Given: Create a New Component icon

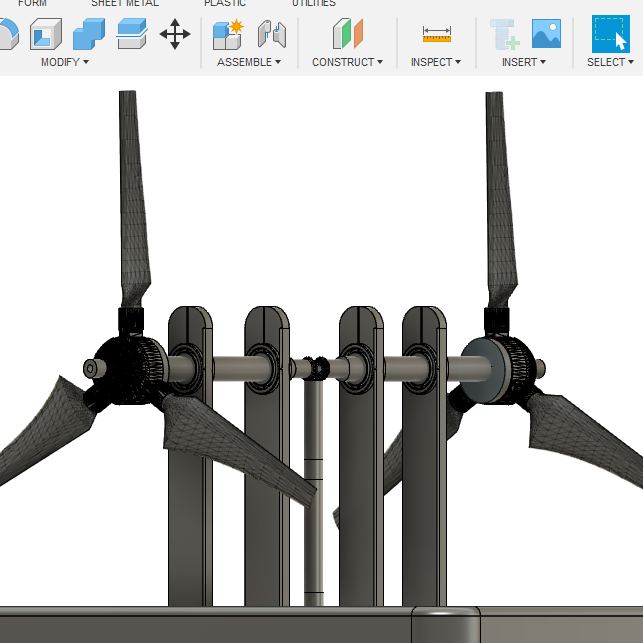Looking at the screenshot, I should click(228, 34).
